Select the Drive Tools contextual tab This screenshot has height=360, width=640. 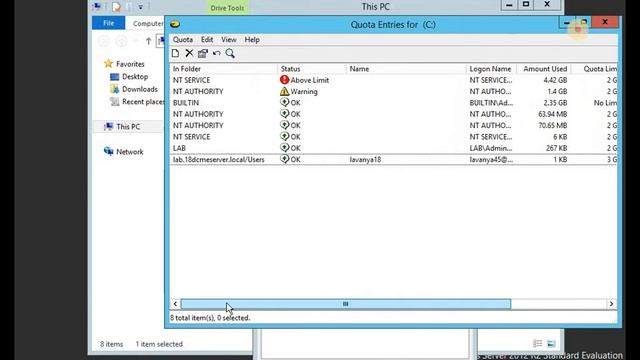tap(227, 8)
